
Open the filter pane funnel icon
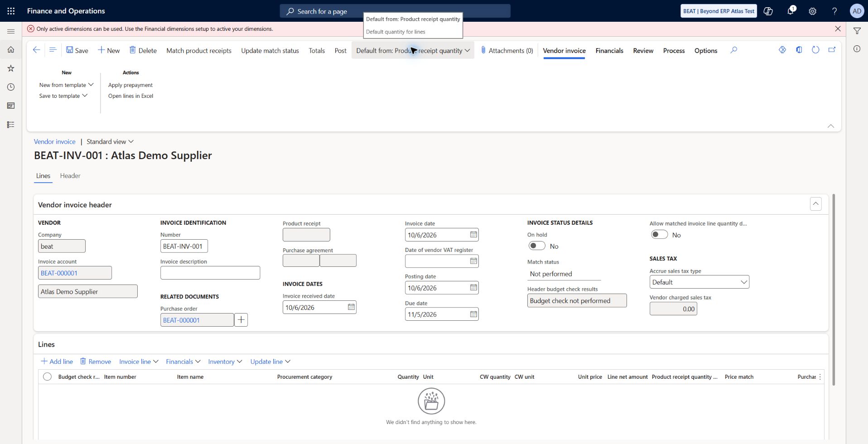point(857,31)
